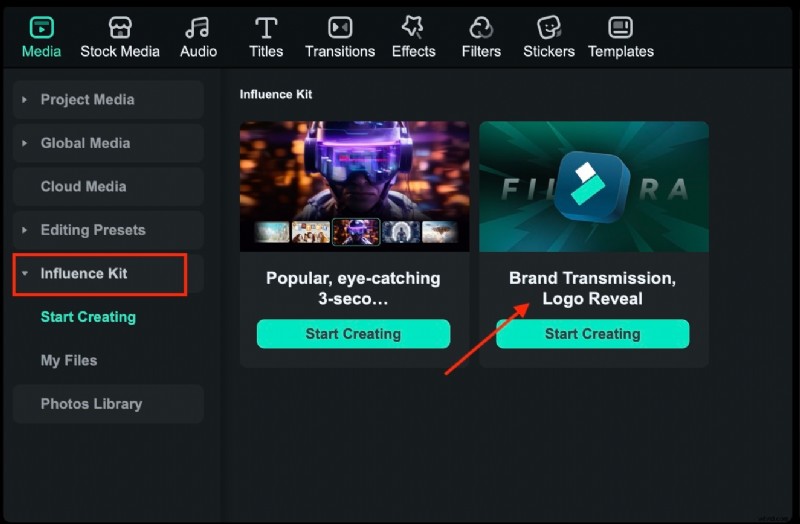Open My Files in sidebar
The image size is (800, 524).
[69, 360]
